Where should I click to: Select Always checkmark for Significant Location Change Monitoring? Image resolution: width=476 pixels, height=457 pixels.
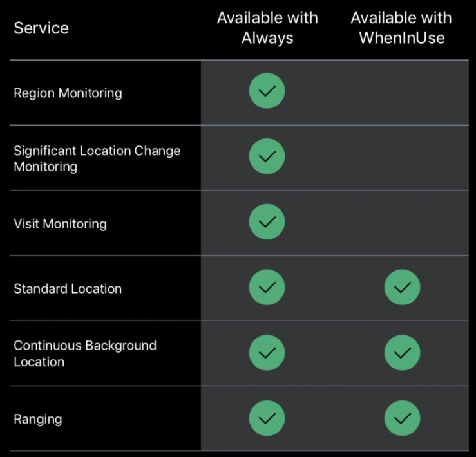tap(267, 156)
